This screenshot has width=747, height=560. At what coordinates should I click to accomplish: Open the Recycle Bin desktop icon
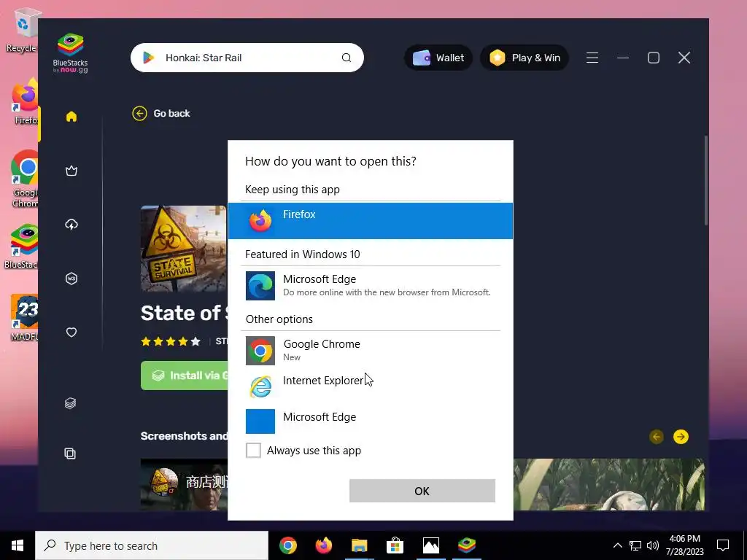[x=23, y=31]
